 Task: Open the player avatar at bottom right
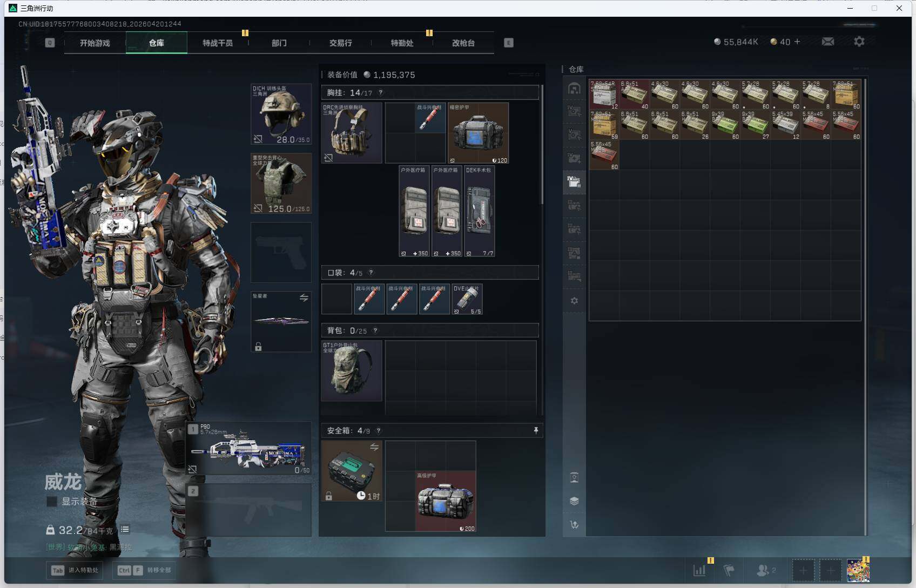[x=858, y=570]
